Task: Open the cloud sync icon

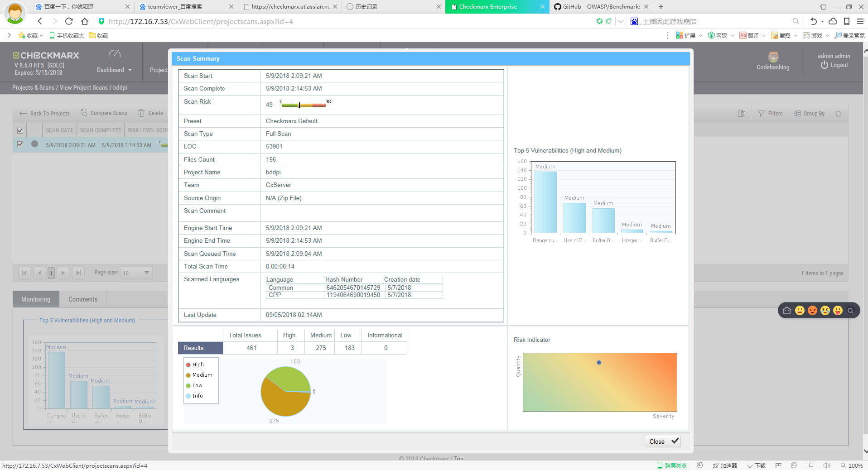Action: 833,21
